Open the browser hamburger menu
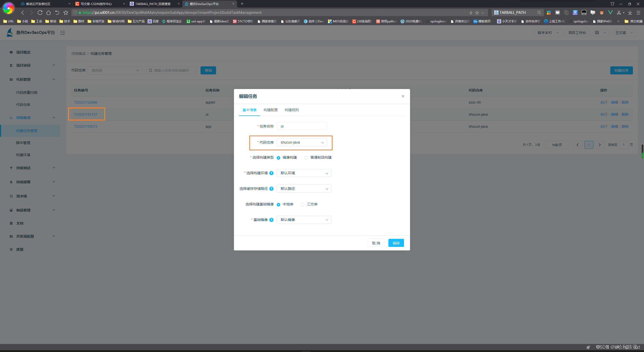The width and height of the screenshot is (644, 352). pyautogui.click(x=638, y=13)
